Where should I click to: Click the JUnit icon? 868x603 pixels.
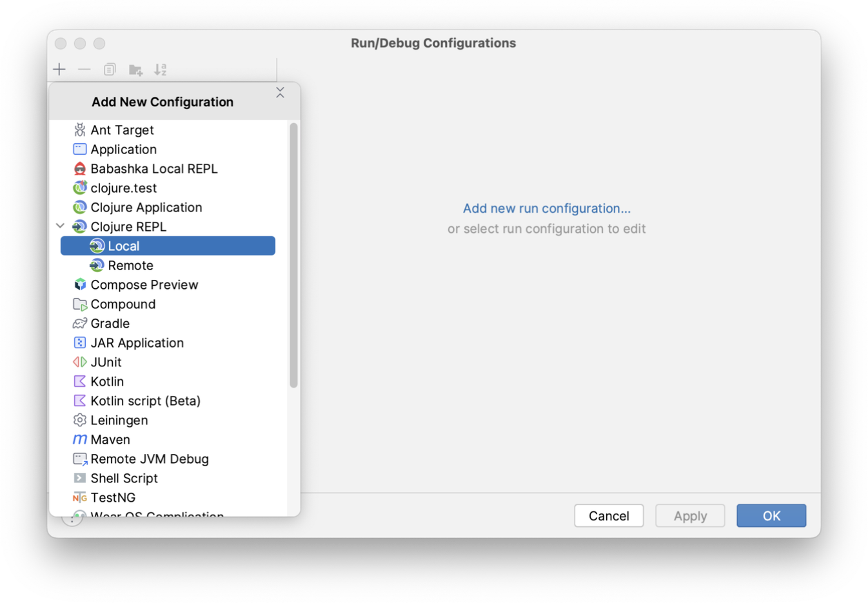(79, 362)
